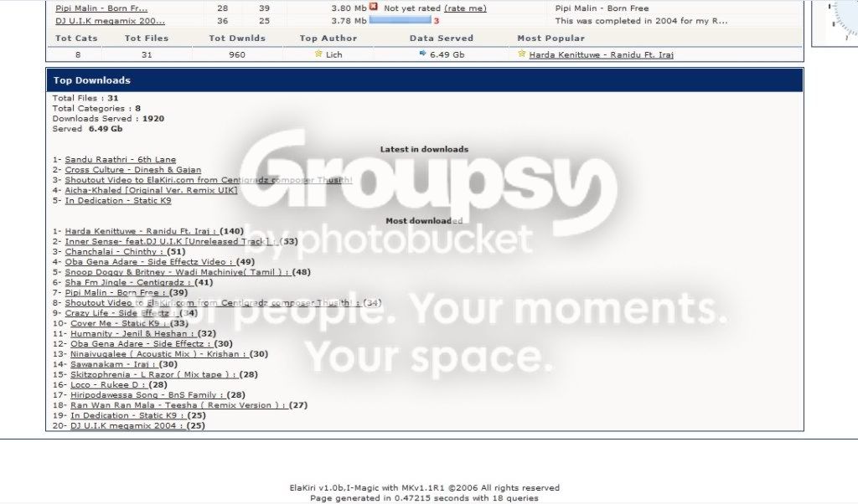Click the "Tot Files" column header

(147, 39)
